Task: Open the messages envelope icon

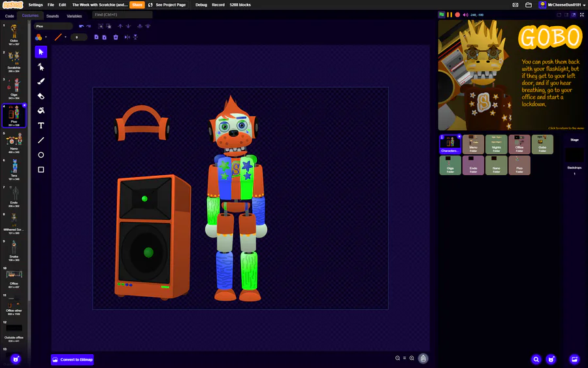Action: pos(515,5)
